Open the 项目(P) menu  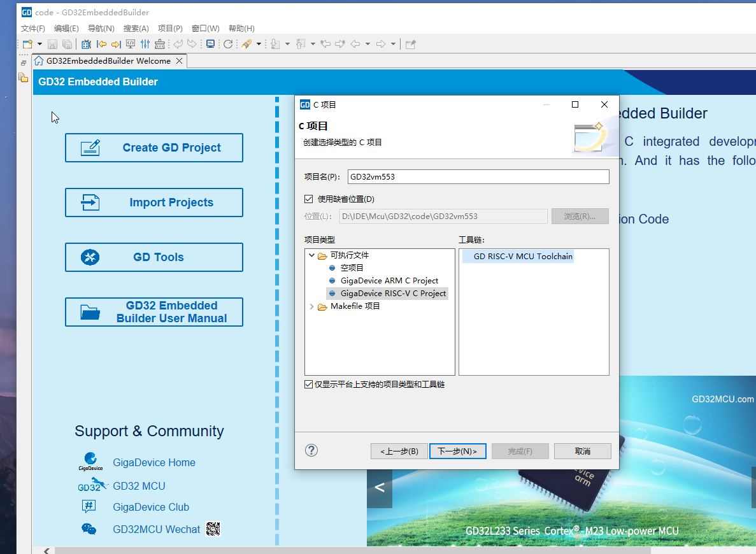click(170, 29)
